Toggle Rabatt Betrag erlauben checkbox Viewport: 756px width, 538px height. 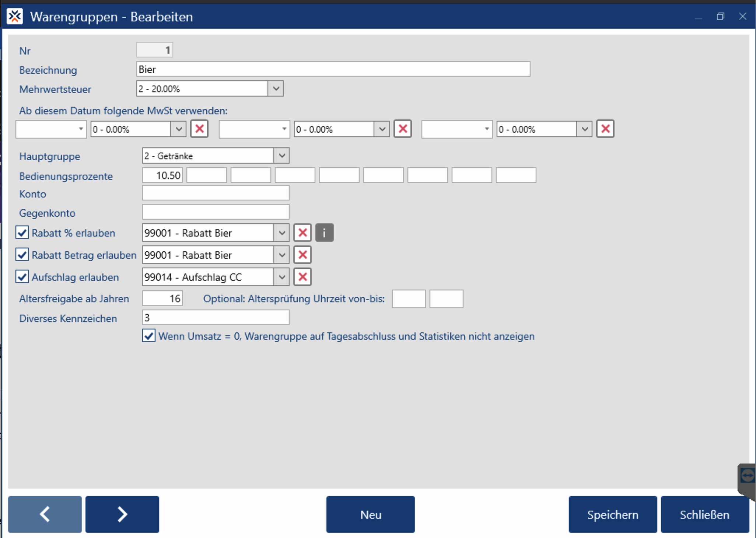[x=22, y=255]
